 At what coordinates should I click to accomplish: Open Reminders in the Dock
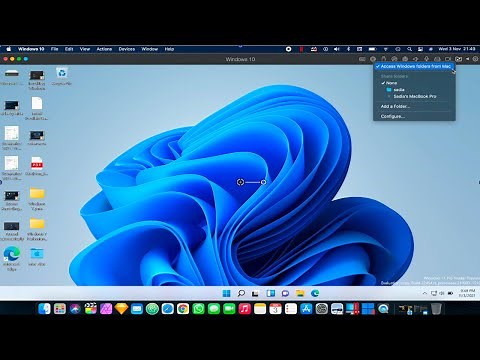coord(291,309)
